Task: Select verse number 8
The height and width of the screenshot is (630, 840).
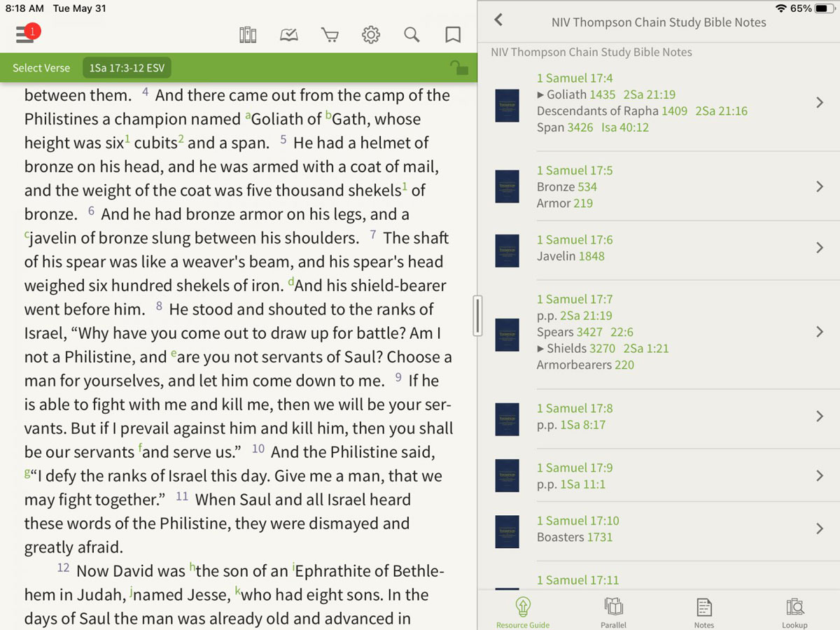Action: 159,306
